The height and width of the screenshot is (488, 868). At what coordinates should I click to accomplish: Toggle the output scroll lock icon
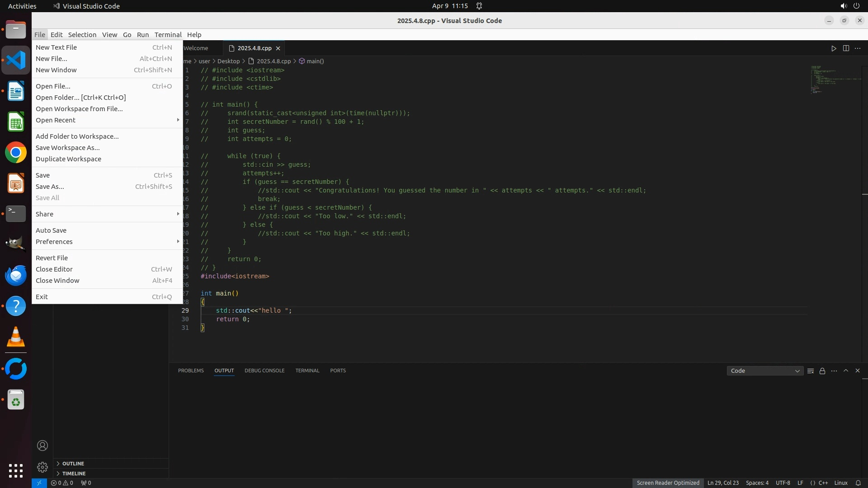pos(822,371)
